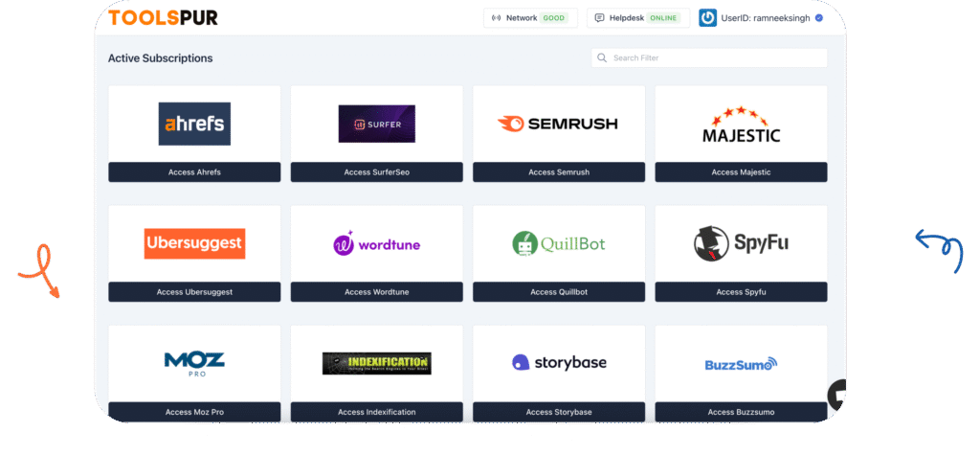Viewport: 980px width, 455px height.
Task: Click the verified badge beside ramneeksingh
Action: click(819, 18)
